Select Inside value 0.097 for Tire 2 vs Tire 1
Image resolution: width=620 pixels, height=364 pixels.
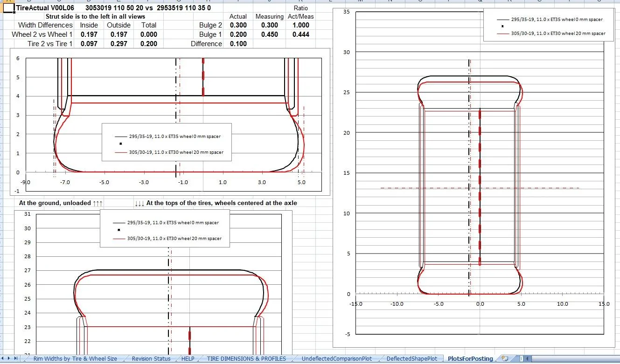(89, 44)
